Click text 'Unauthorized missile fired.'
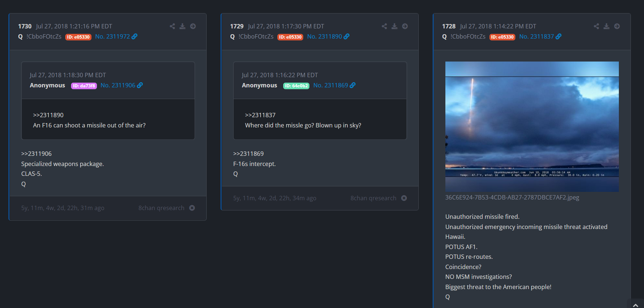The image size is (644, 308). click(x=483, y=217)
